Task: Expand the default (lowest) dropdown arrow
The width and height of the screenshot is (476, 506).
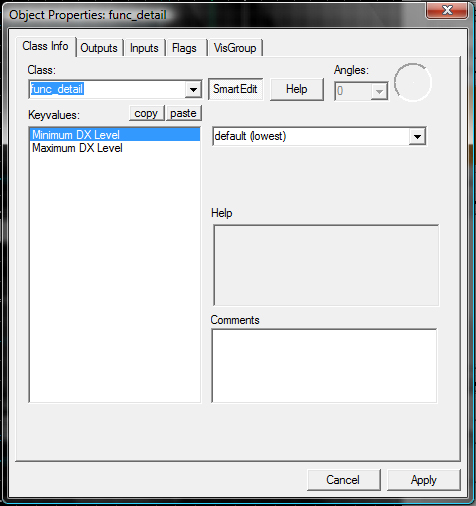Action: pyautogui.click(x=418, y=136)
